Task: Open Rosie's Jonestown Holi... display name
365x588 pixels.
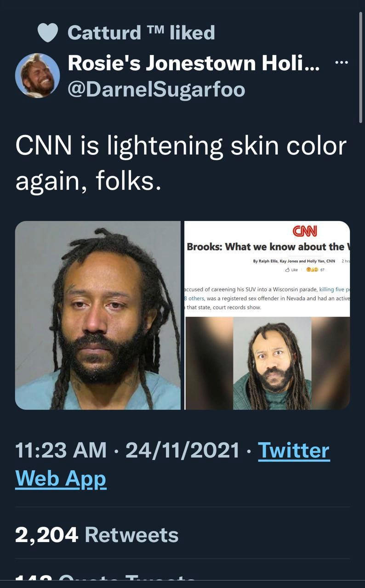Action: (194, 63)
